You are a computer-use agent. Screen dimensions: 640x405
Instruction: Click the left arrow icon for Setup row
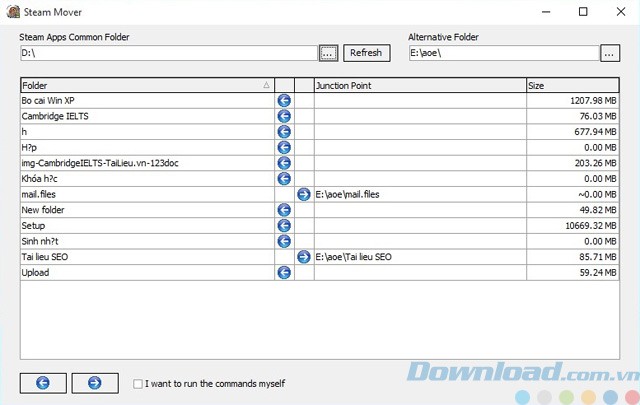[284, 225]
